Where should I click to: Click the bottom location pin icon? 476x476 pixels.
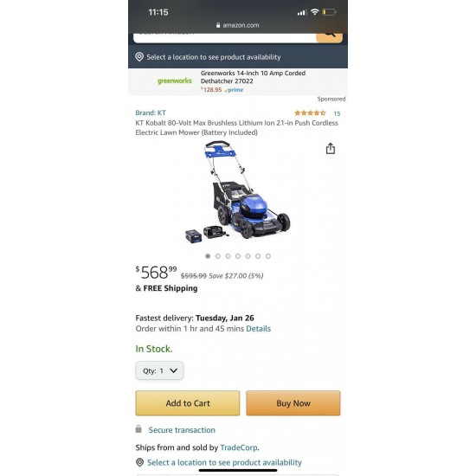[x=139, y=462]
